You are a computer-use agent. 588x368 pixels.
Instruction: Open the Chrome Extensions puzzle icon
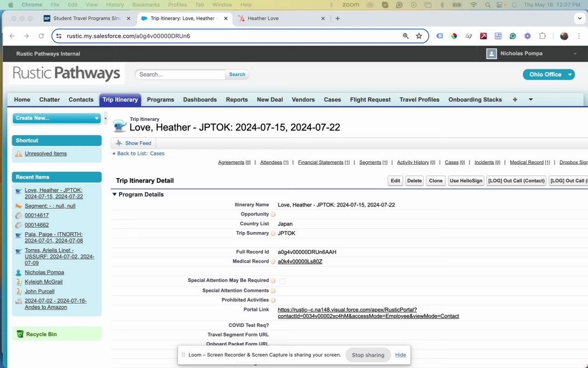click(x=543, y=36)
